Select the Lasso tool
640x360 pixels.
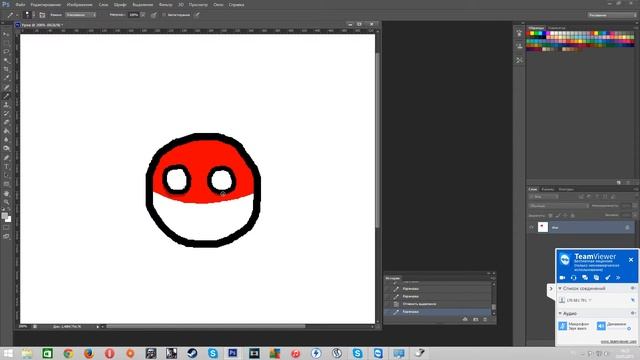[x=6, y=52]
